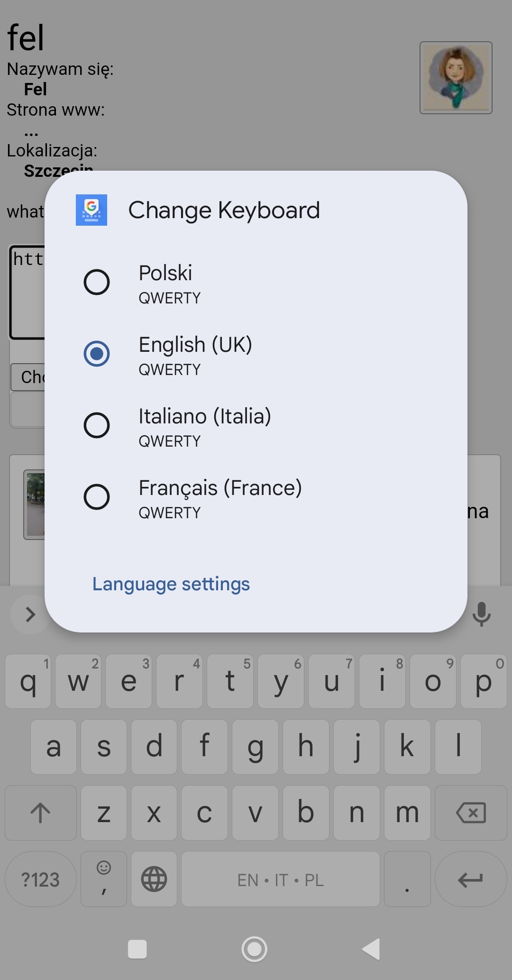Select the English (UK) radio button

(x=97, y=354)
